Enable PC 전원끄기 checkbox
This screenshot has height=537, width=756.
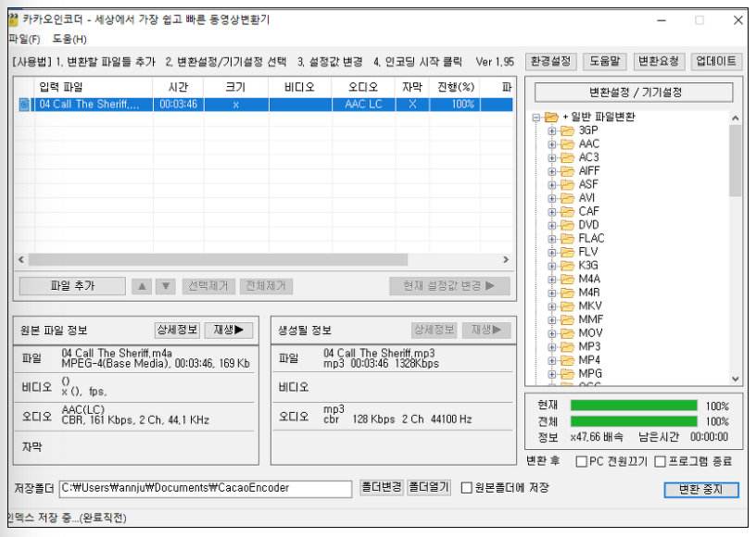pos(582,461)
